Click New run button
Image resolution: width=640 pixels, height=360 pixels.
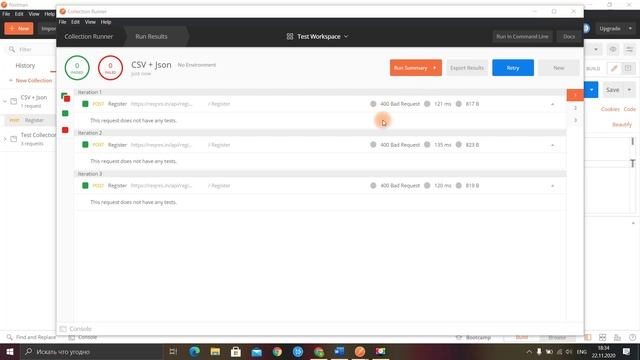559,68
